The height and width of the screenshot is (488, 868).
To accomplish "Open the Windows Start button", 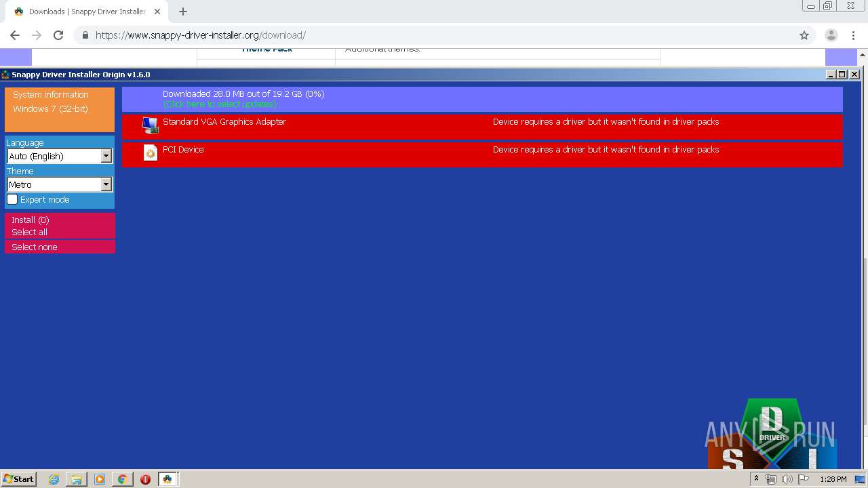I will (x=18, y=479).
